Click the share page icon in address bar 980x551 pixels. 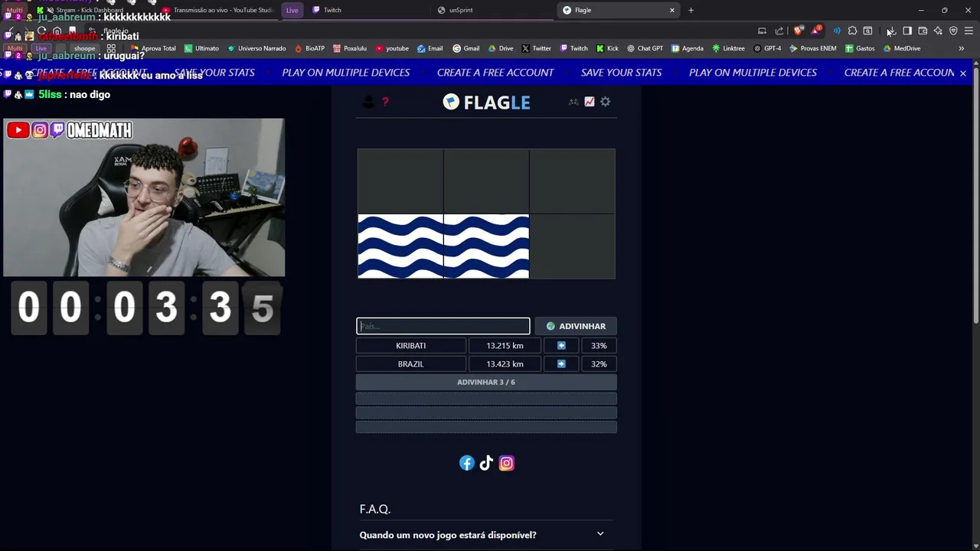(779, 31)
